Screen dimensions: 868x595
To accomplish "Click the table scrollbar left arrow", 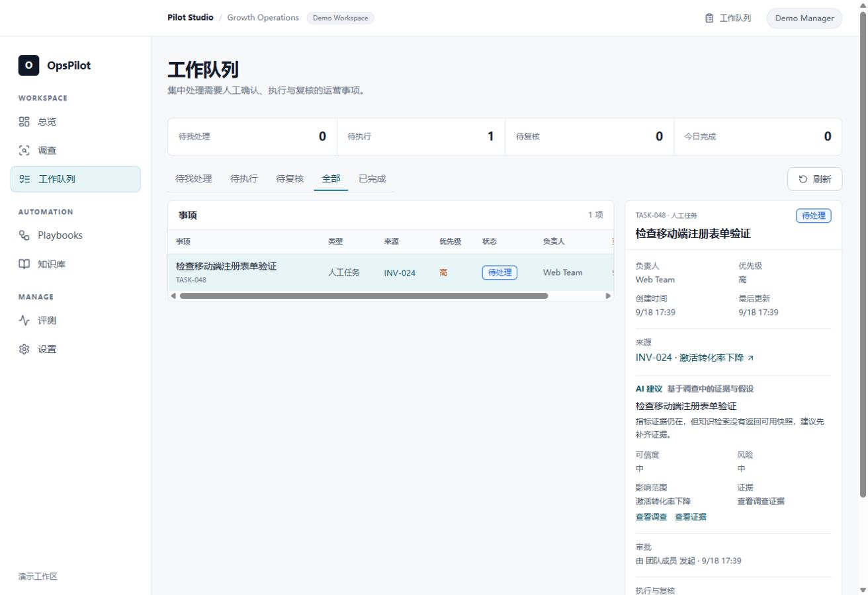I will pos(173,296).
